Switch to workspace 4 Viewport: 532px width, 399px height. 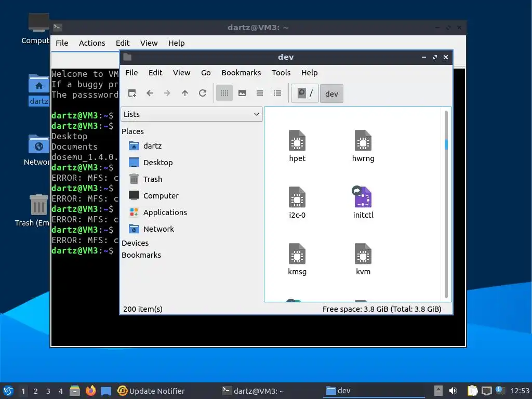pyautogui.click(x=61, y=391)
